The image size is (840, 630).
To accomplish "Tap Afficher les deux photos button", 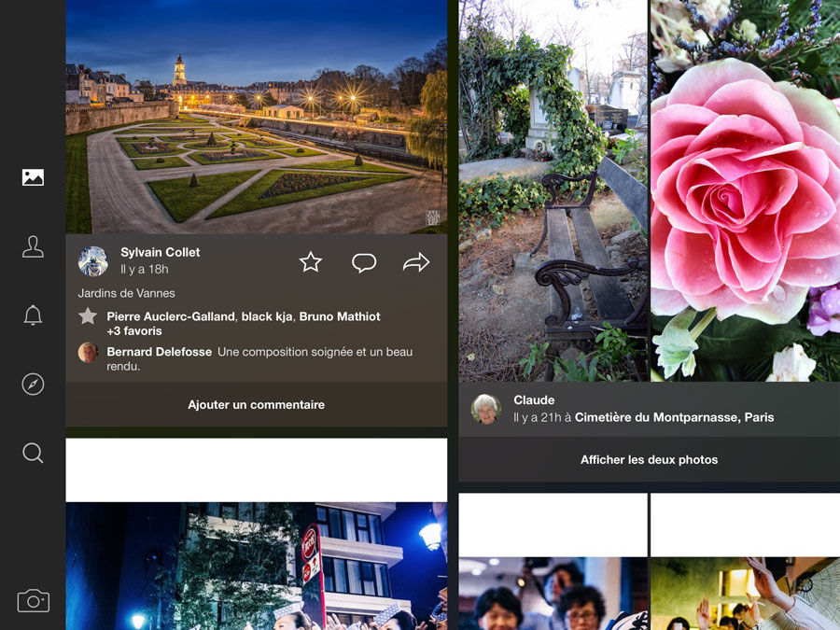I will (x=650, y=459).
